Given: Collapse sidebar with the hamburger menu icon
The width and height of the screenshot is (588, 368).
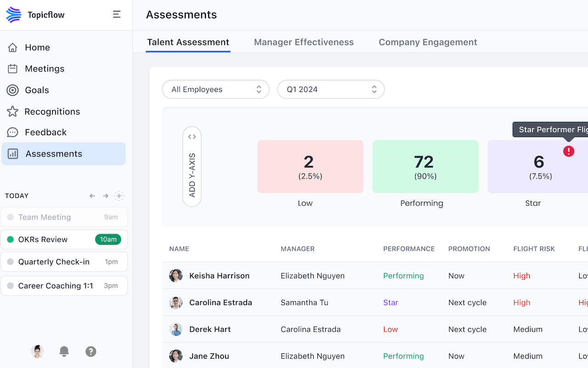Looking at the screenshot, I should pos(117,15).
